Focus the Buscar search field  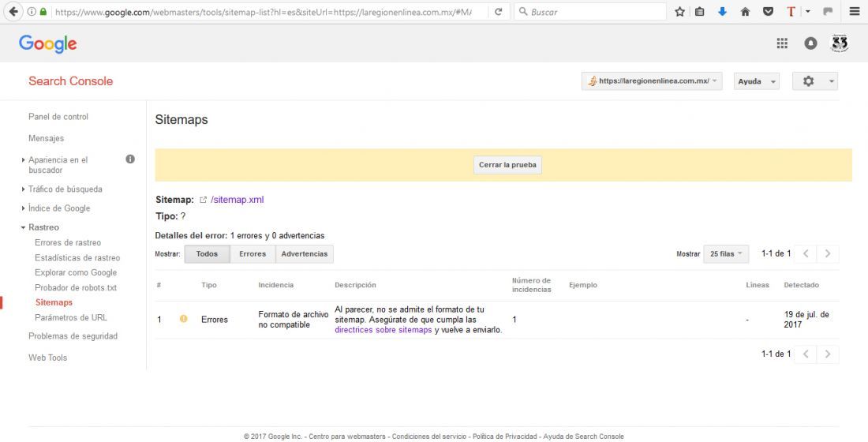click(x=590, y=12)
